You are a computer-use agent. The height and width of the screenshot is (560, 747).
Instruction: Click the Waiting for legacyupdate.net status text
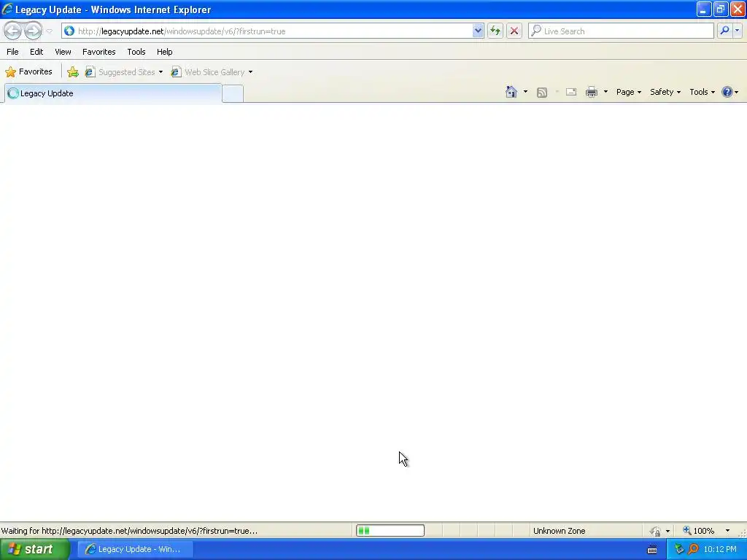(129, 531)
